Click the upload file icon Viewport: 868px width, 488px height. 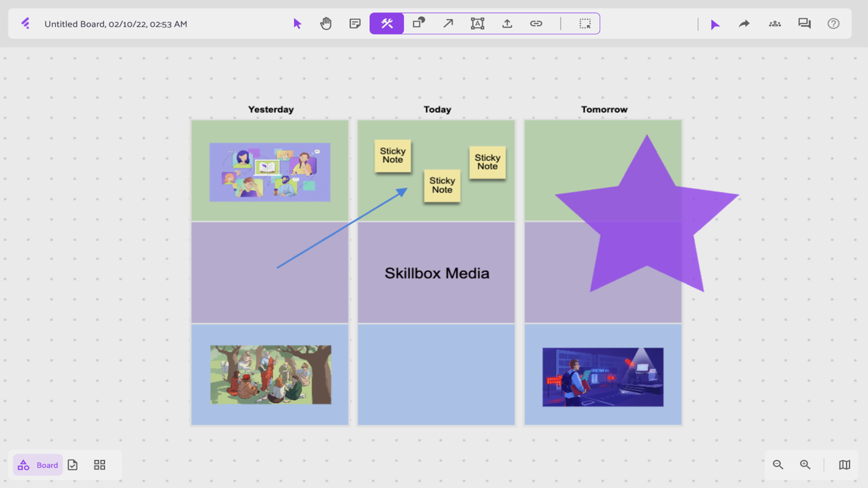pos(507,24)
